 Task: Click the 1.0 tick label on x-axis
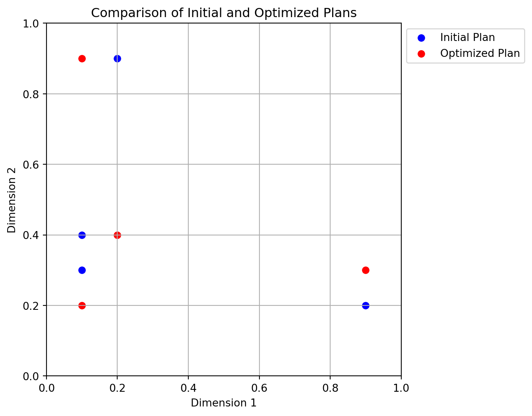coord(401,388)
